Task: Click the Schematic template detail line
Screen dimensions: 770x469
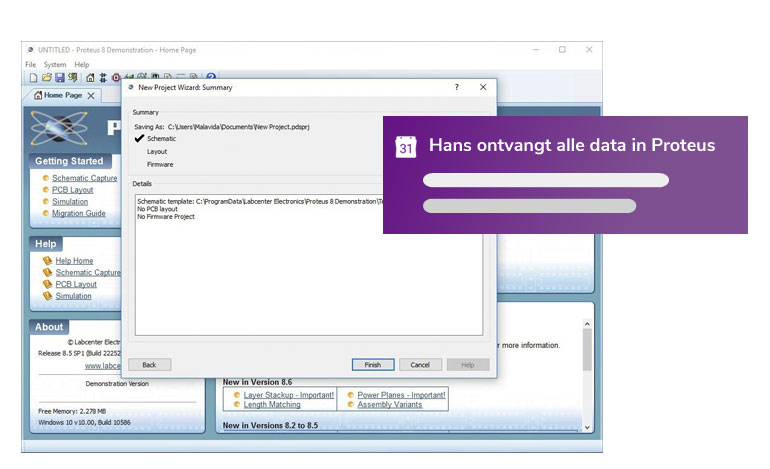Action: coord(260,201)
